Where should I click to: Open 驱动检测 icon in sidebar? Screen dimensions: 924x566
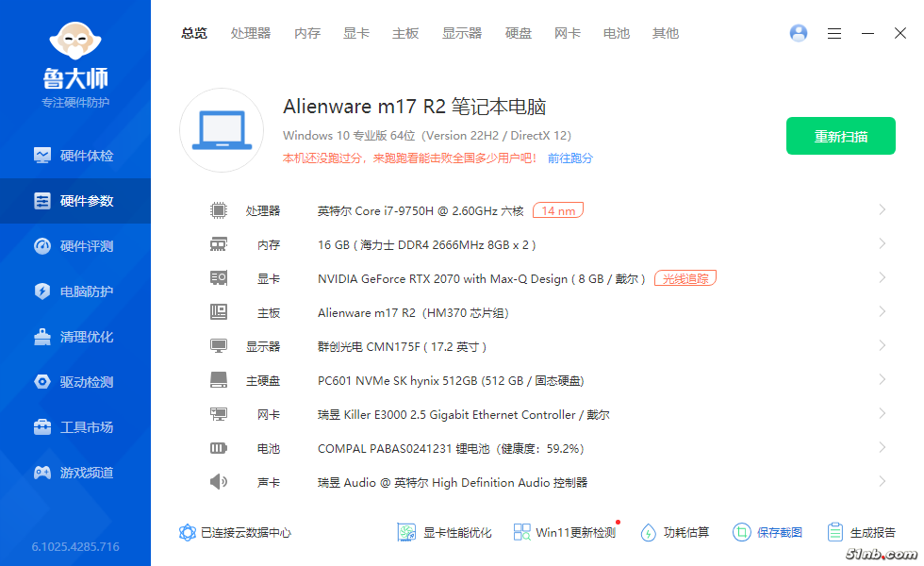tap(42, 382)
